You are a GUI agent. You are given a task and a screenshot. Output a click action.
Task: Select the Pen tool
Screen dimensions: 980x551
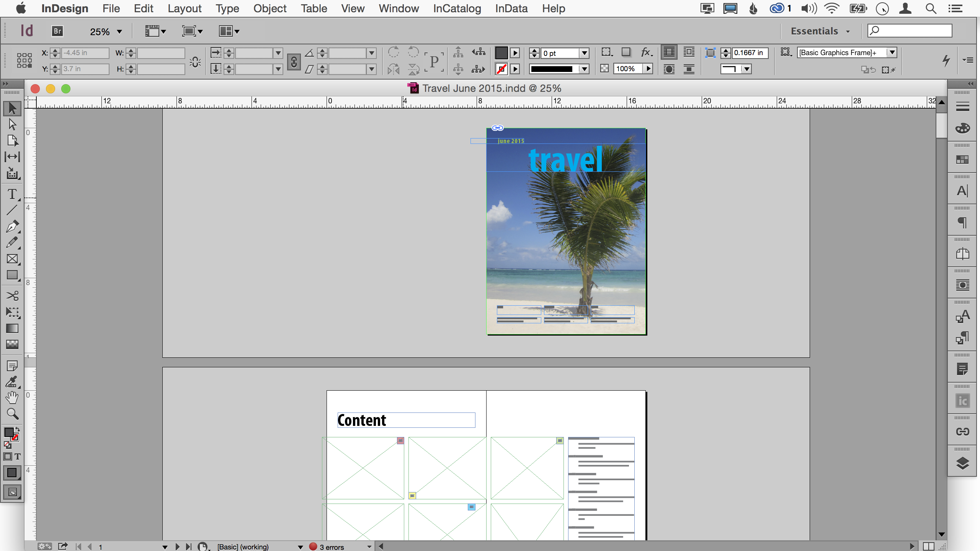(x=12, y=226)
